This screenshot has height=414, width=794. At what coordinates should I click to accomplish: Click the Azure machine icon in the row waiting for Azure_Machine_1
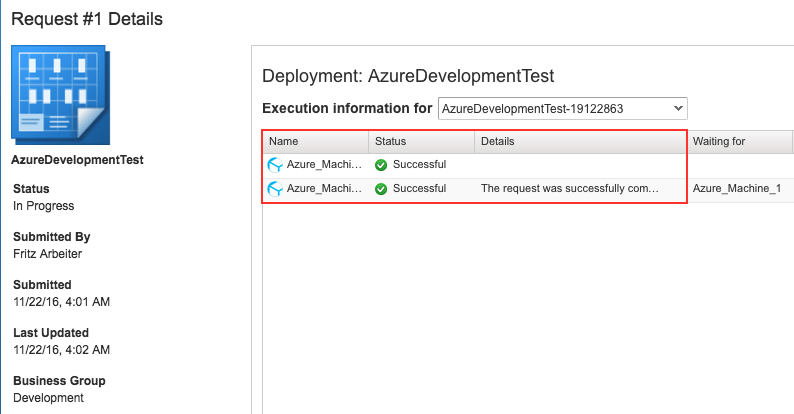click(275, 189)
